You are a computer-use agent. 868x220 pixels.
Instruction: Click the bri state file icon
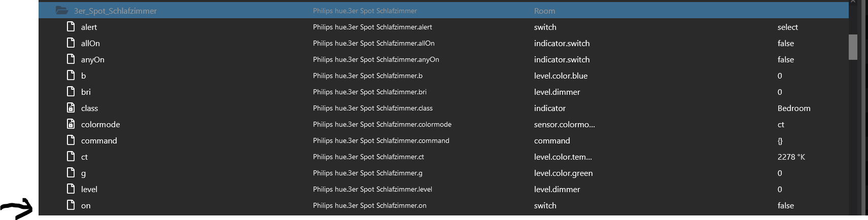pyautogui.click(x=71, y=91)
